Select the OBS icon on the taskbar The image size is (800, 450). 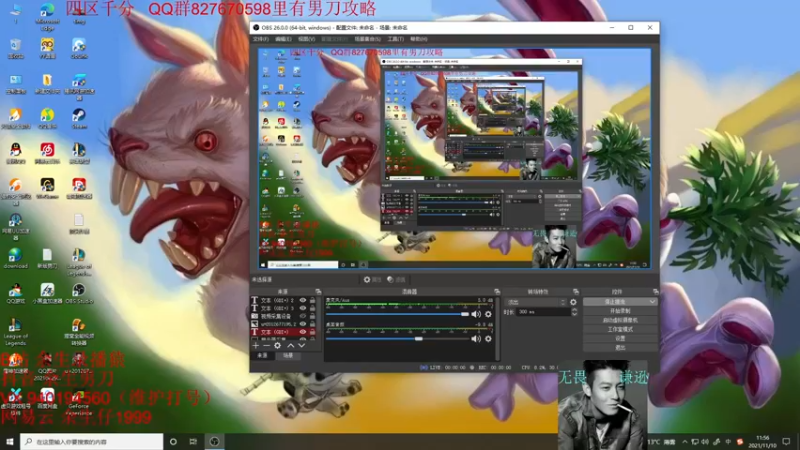coord(214,441)
